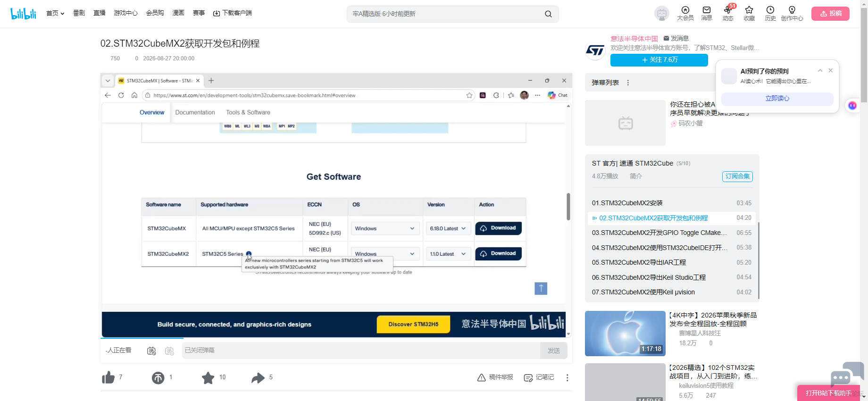Visit the 会员购 shop
The width and height of the screenshot is (868, 401).
(155, 13)
